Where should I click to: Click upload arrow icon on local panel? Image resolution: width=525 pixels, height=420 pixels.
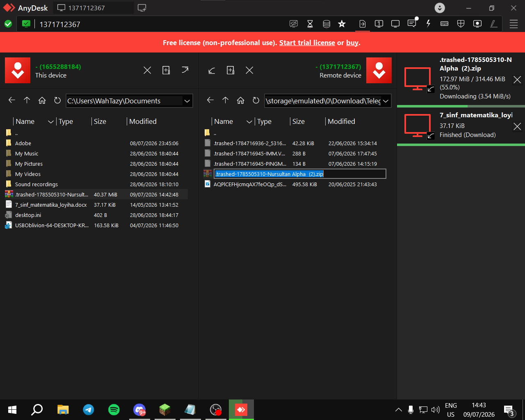pyautogui.click(x=185, y=70)
